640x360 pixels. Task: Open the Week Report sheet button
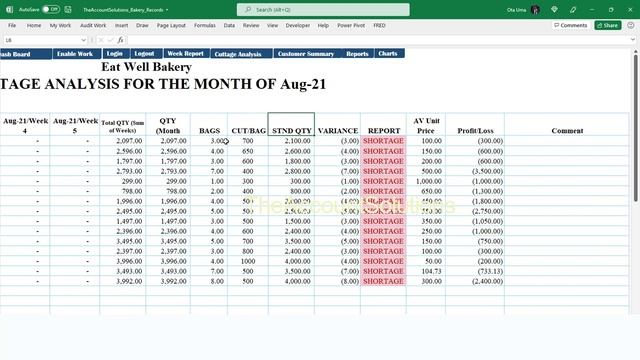coord(187,53)
